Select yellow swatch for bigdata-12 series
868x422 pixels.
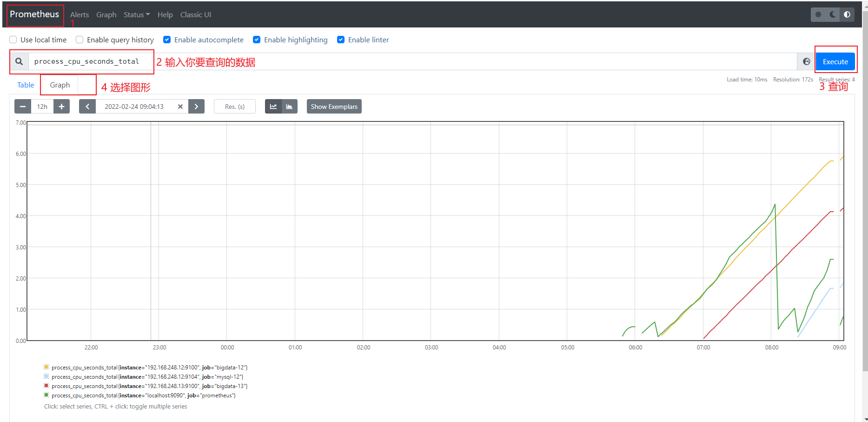[46, 367]
